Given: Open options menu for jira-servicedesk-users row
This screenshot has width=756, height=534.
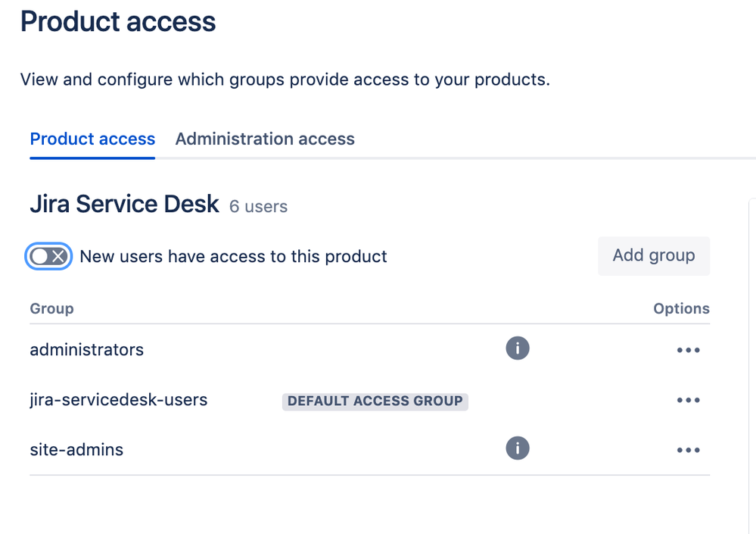Looking at the screenshot, I should 688,400.
